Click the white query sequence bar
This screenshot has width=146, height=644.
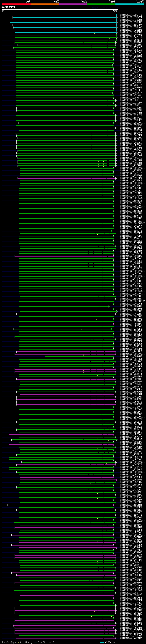60,9
